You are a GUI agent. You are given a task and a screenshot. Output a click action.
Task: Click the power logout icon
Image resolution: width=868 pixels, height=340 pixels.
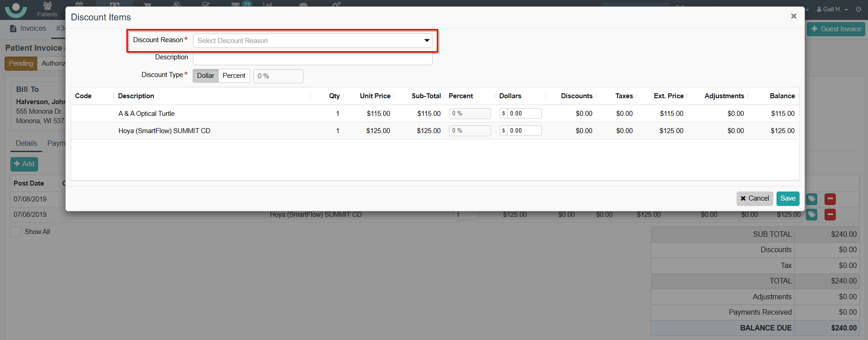coord(858,9)
